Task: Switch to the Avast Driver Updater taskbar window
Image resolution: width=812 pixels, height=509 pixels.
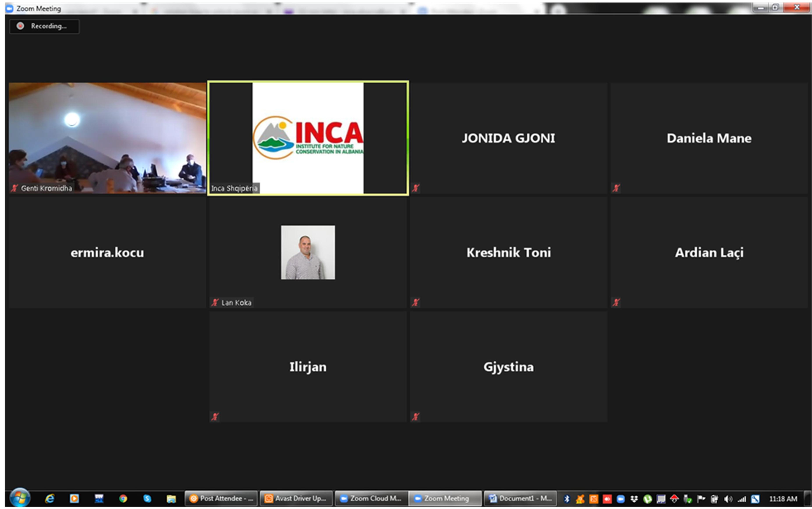Action: (296, 498)
